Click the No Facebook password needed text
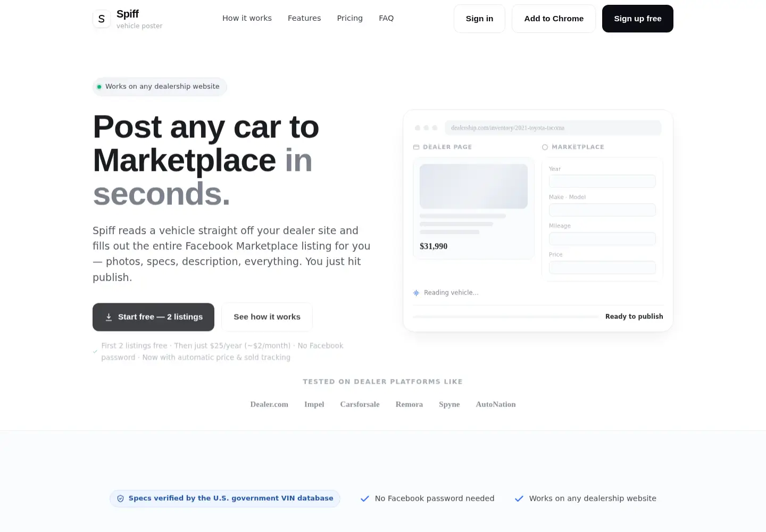Viewport: 766px width, 532px height. pyautogui.click(x=435, y=498)
